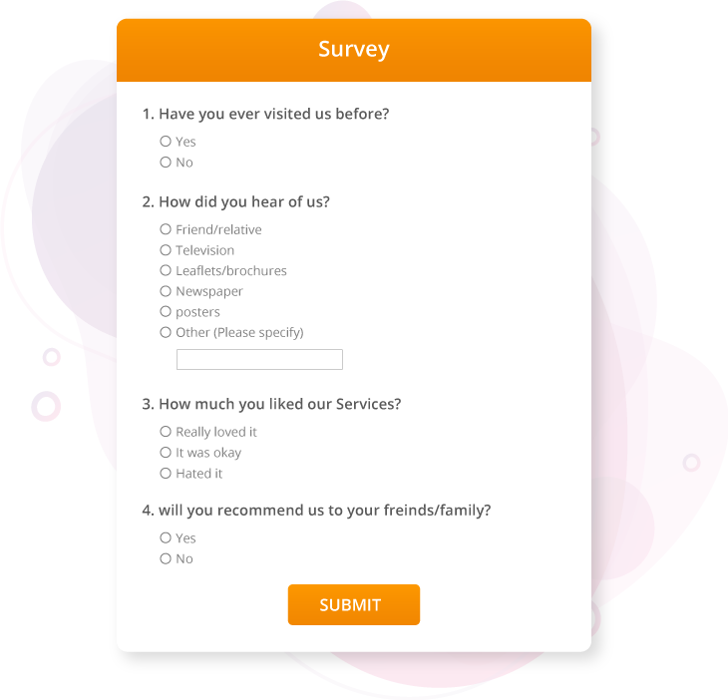Select Yes for recommend to friends/family
728x700 pixels.
coord(166,538)
